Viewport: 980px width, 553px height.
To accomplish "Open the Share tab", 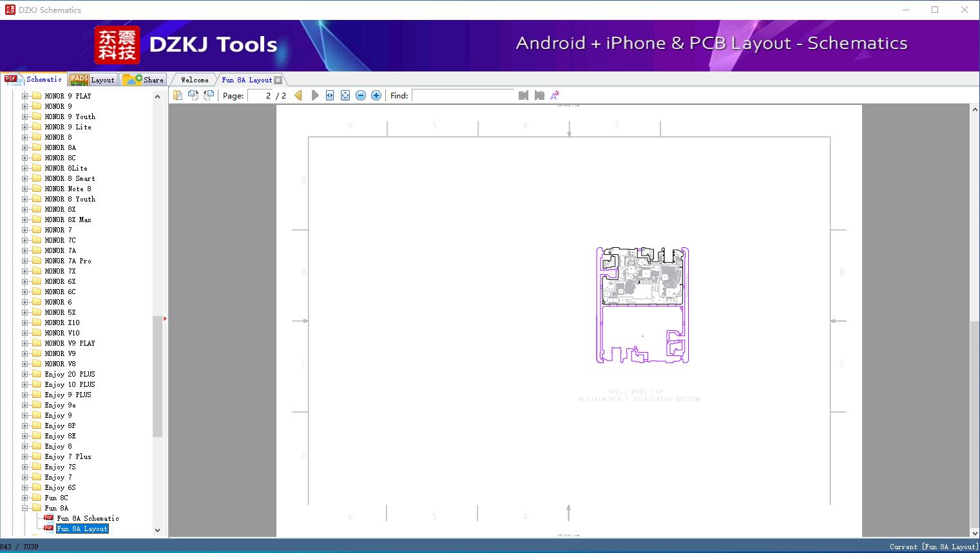I will point(143,80).
